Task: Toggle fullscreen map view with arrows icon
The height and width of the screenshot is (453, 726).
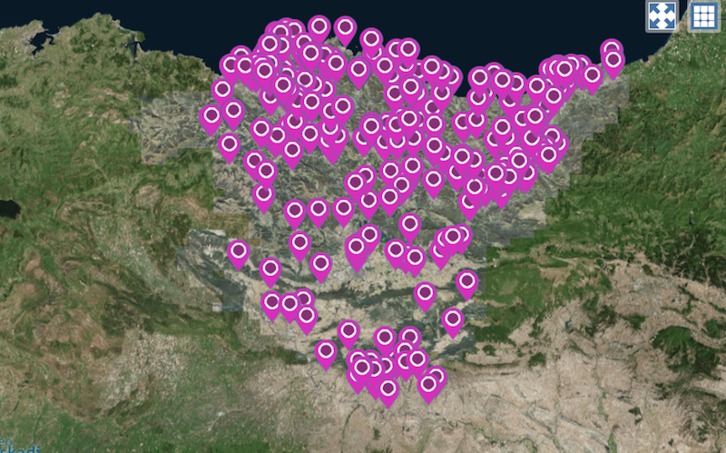Action: pos(662,16)
